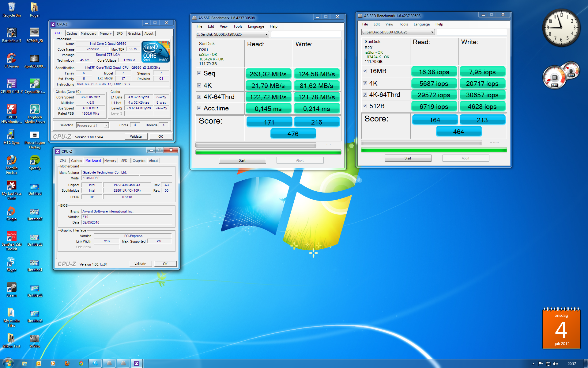Image resolution: width=588 pixels, height=368 pixels.
Task: Click the green progress bar in the MB/s window
Action: (268, 152)
